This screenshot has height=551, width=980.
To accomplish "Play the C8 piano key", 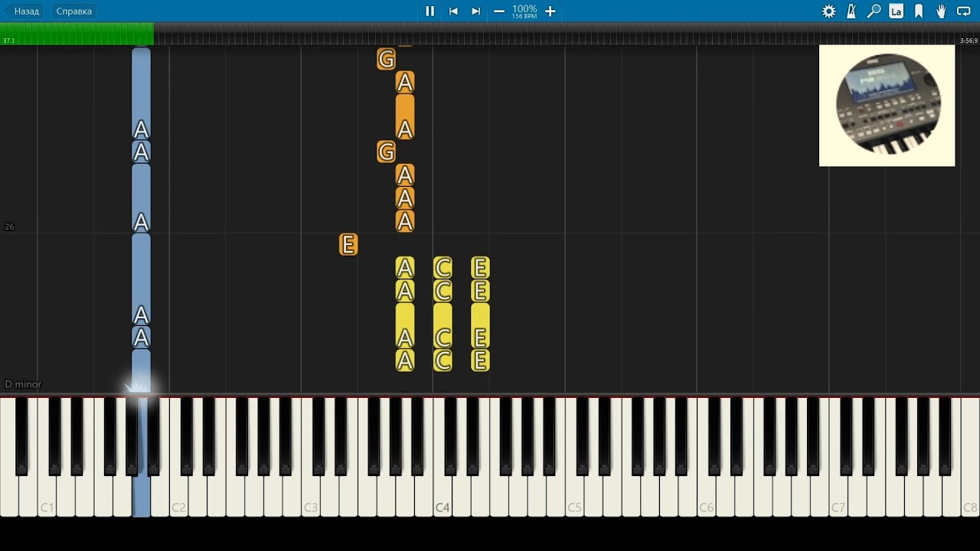I will 969,496.
